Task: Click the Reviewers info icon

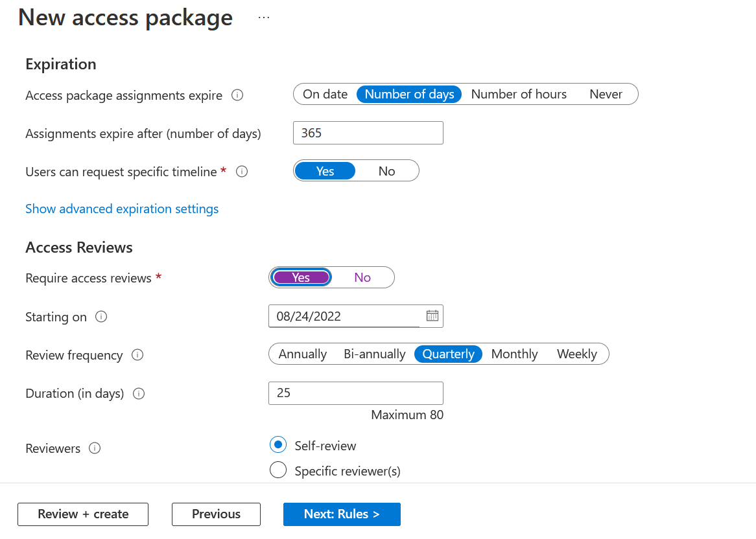Action: pos(95,448)
